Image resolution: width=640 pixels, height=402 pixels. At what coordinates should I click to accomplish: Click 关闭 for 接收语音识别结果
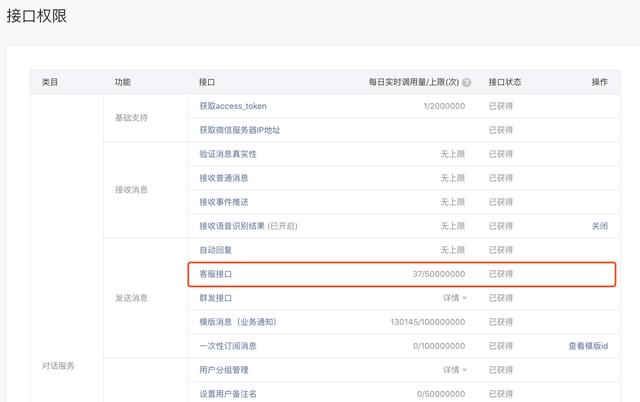point(599,226)
